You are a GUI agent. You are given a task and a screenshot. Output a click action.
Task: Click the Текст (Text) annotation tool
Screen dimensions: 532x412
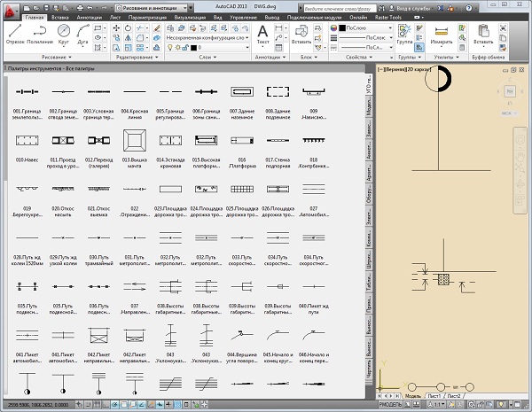tap(262, 34)
